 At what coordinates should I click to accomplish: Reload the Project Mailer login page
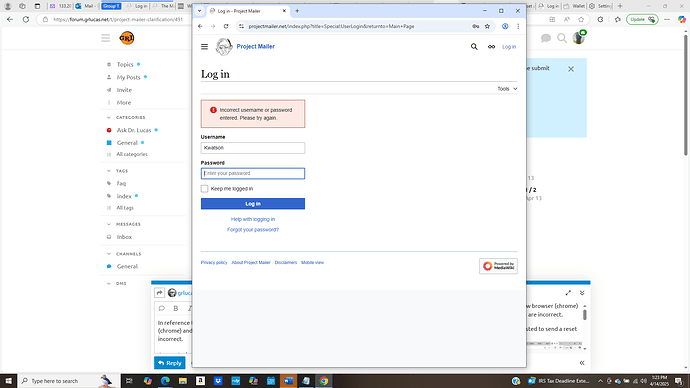click(226, 26)
